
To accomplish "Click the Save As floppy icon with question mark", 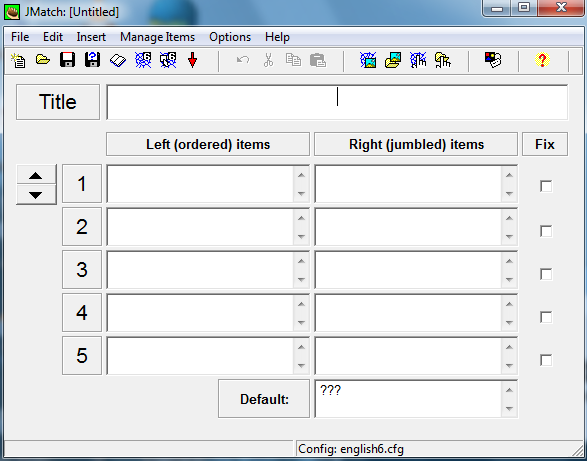I will coord(92,60).
